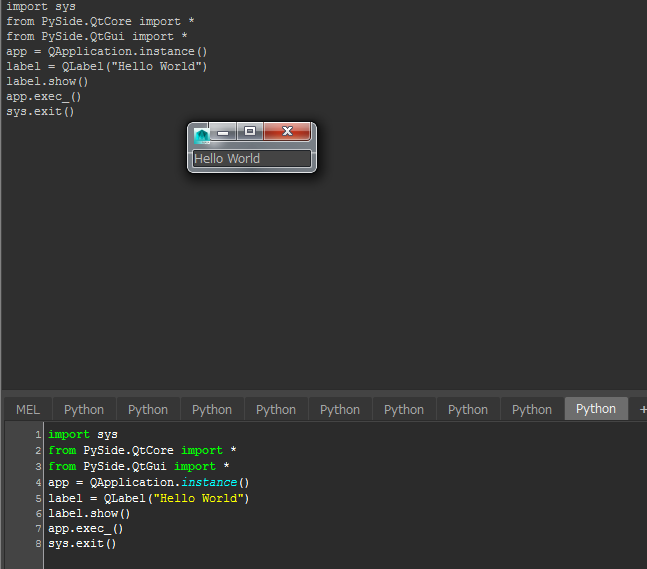
Task: Click editor line 7 'app.exec_()'
Action: tap(86, 529)
